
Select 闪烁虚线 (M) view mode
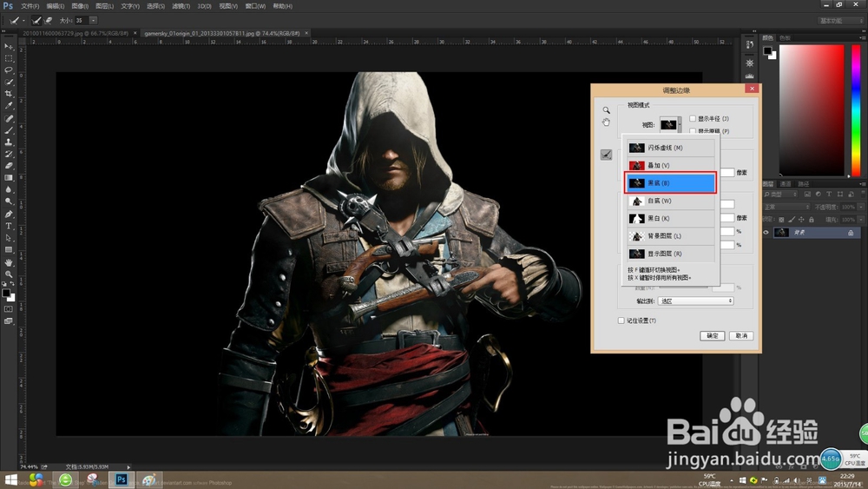coord(670,148)
